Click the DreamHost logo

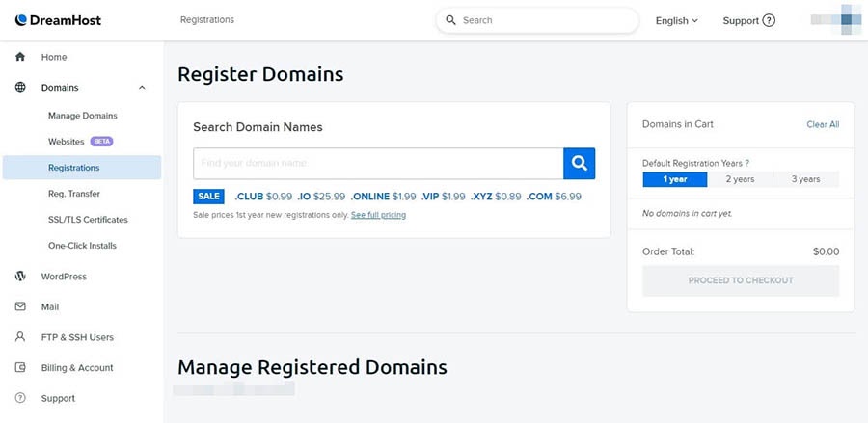pyautogui.click(x=58, y=20)
